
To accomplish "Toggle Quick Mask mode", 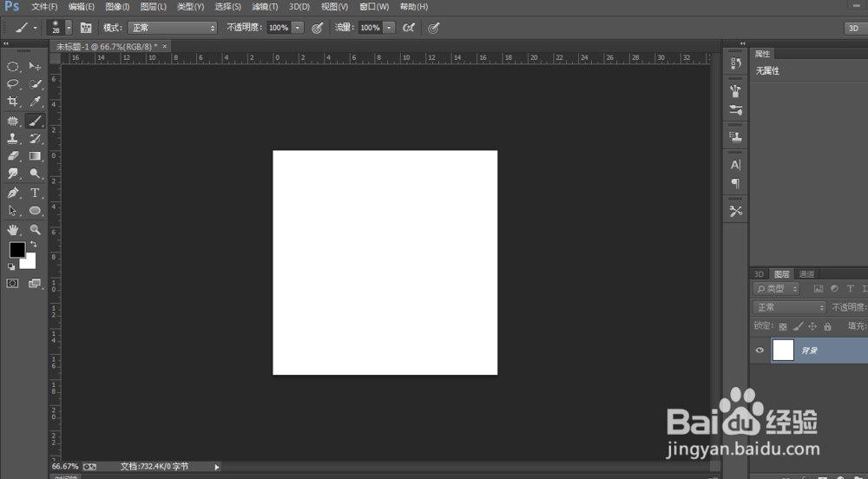I will tap(12, 283).
